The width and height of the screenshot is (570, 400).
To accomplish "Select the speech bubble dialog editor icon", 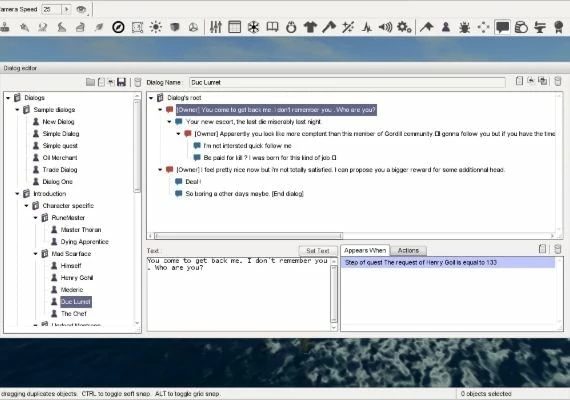I will pos(502,27).
